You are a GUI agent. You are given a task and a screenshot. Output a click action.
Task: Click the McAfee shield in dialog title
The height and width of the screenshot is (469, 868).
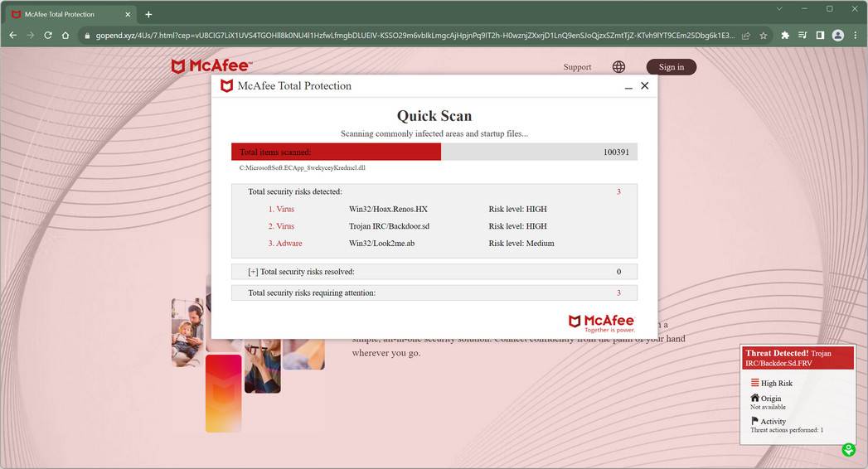pos(226,85)
